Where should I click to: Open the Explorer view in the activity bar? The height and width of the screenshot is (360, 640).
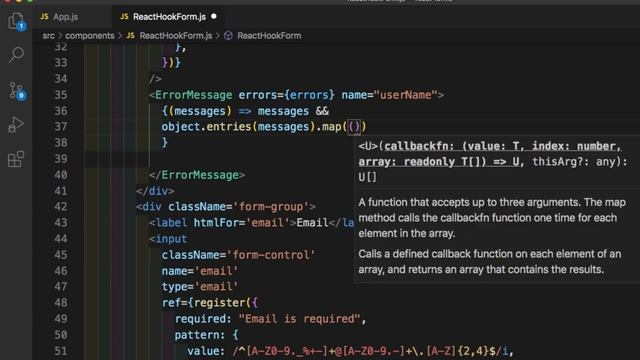[x=16, y=21]
